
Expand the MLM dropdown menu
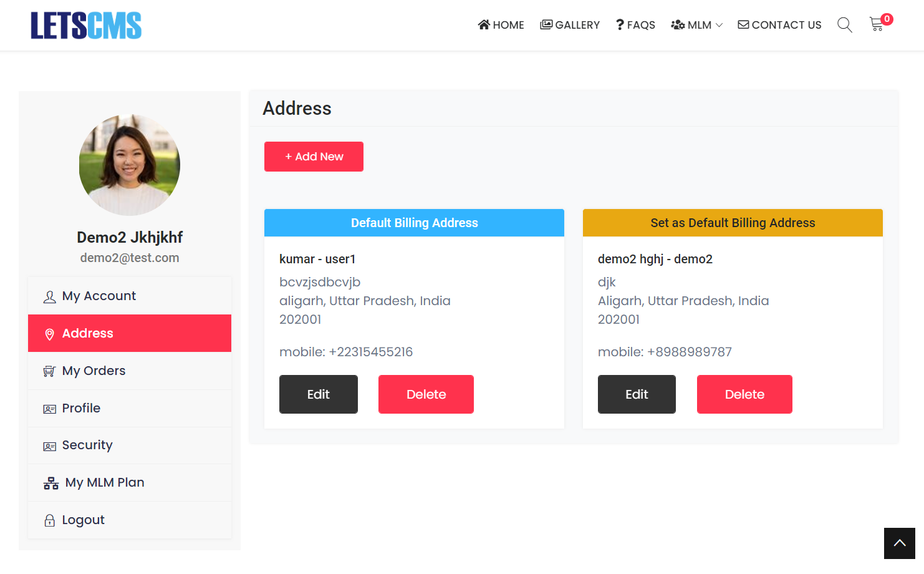pyautogui.click(x=696, y=25)
